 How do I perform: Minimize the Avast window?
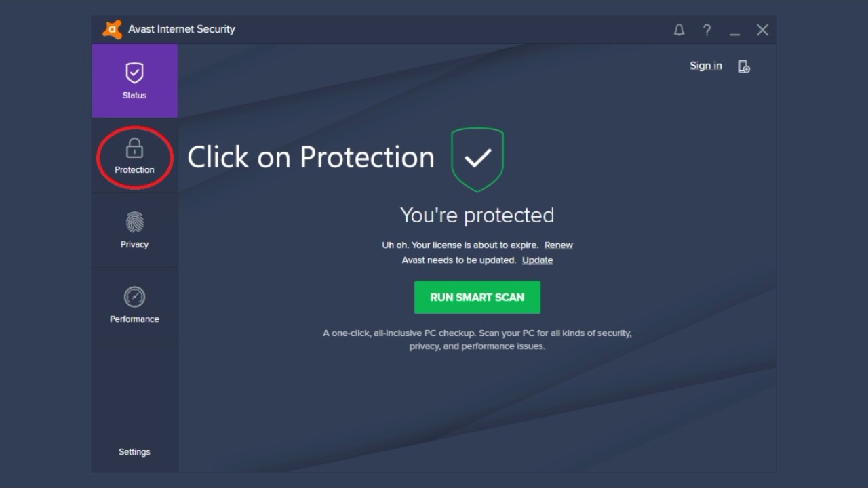click(734, 30)
